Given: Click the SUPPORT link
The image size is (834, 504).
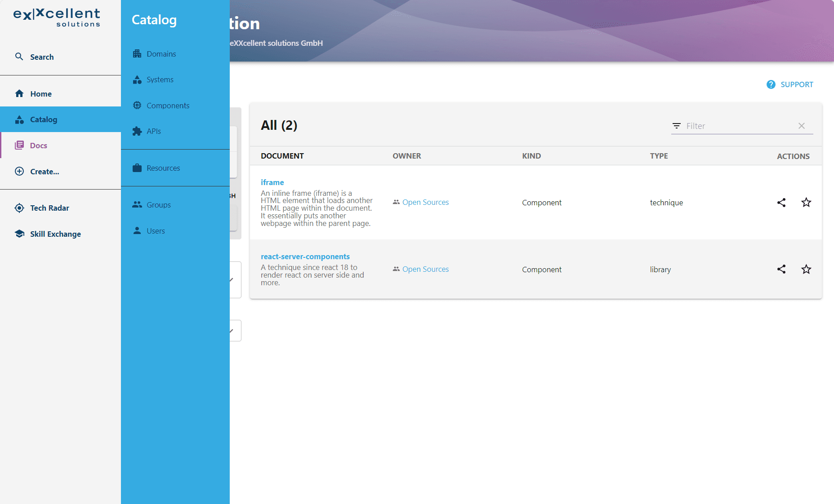Looking at the screenshot, I should 790,84.
